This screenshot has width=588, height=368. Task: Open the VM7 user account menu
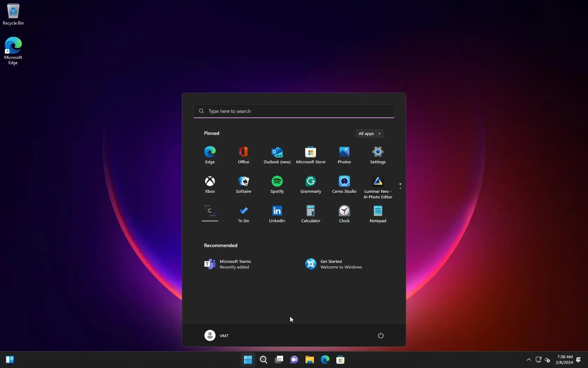coord(217,335)
